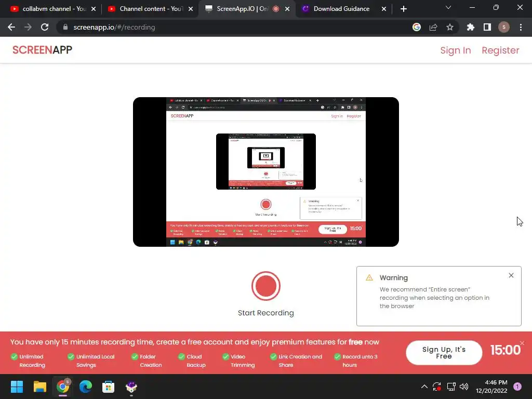Open File Explorer from the taskbar
532x399 pixels.
click(x=39, y=387)
